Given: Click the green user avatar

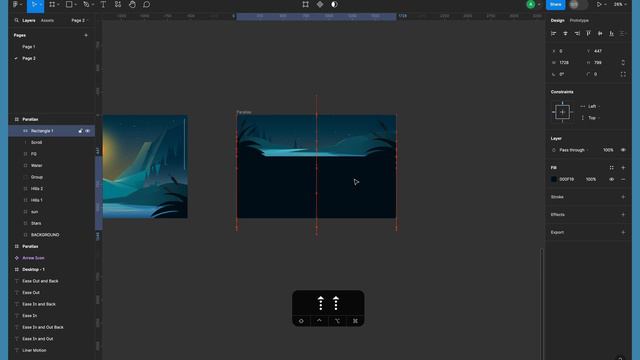Looking at the screenshot, I should pyautogui.click(x=531, y=4).
